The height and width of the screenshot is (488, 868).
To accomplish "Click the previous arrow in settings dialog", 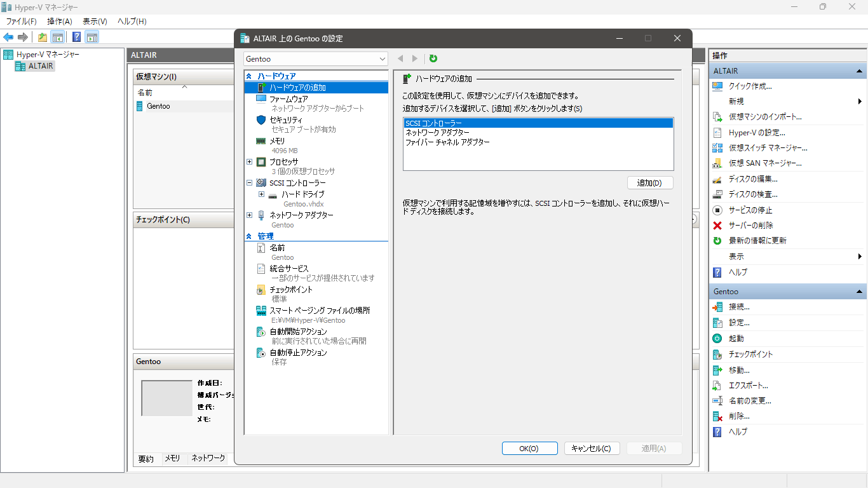I will [x=400, y=58].
